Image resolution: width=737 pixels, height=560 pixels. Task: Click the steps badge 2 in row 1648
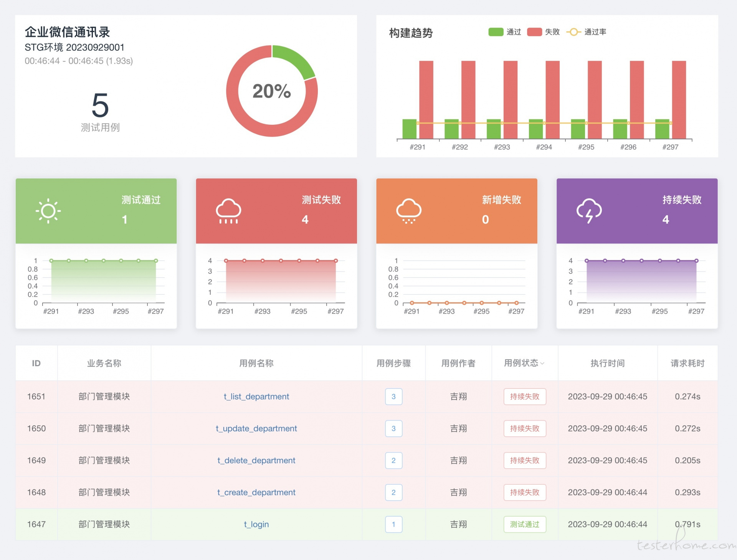[x=393, y=492]
